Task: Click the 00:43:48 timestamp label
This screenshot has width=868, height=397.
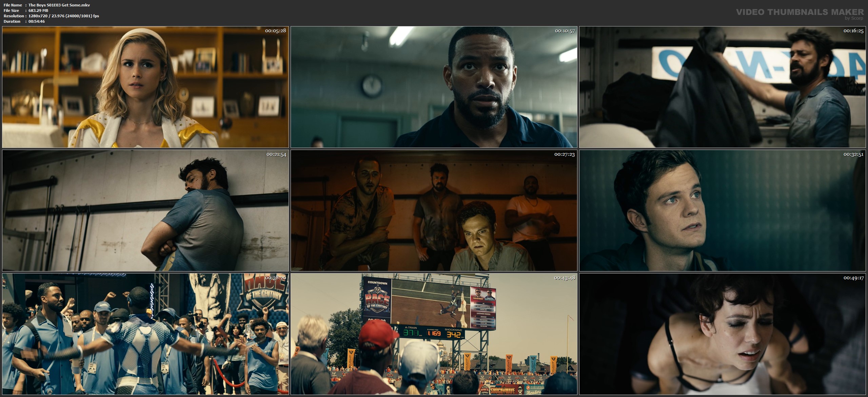Action: click(x=565, y=278)
